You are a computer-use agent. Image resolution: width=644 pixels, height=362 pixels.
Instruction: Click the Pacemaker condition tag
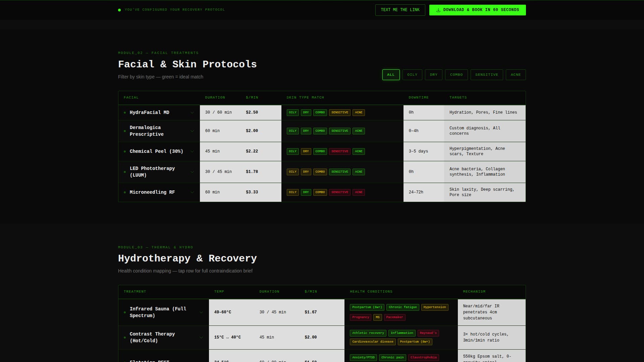[394, 317]
